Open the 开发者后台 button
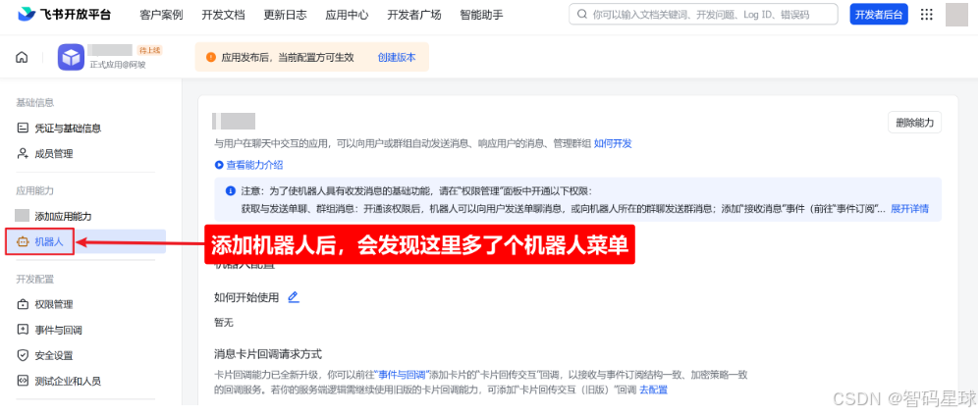The image size is (980, 416). tap(879, 15)
